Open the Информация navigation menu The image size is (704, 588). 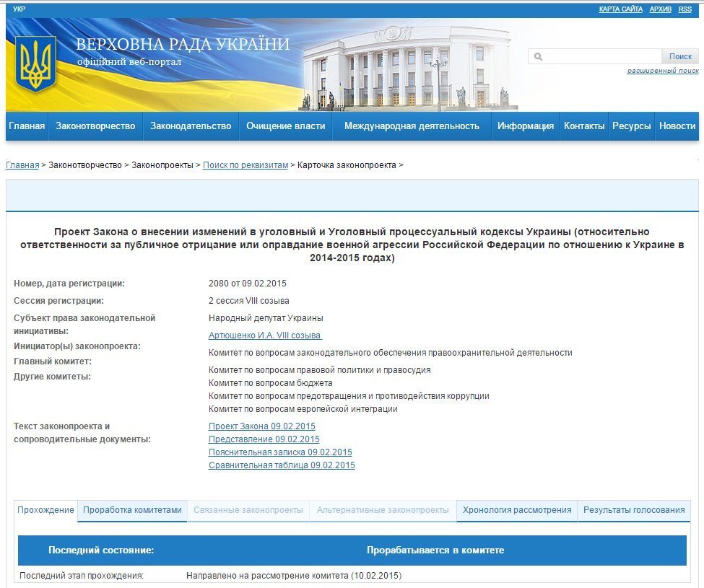526,126
